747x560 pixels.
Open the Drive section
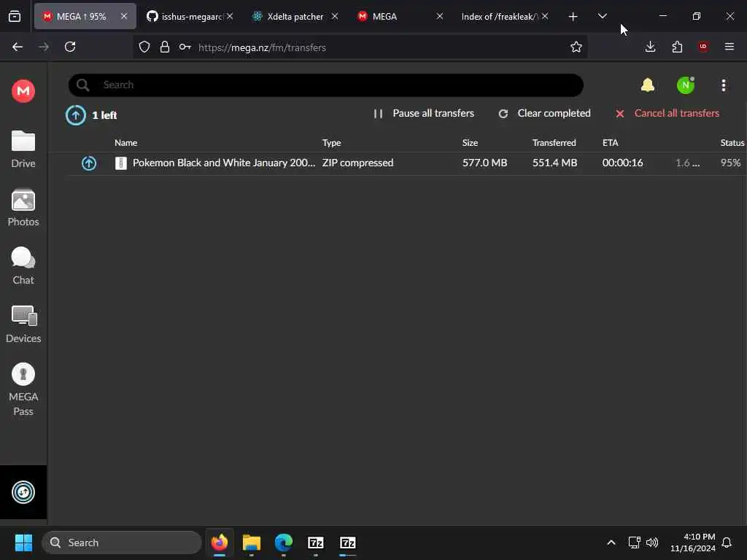23,149
